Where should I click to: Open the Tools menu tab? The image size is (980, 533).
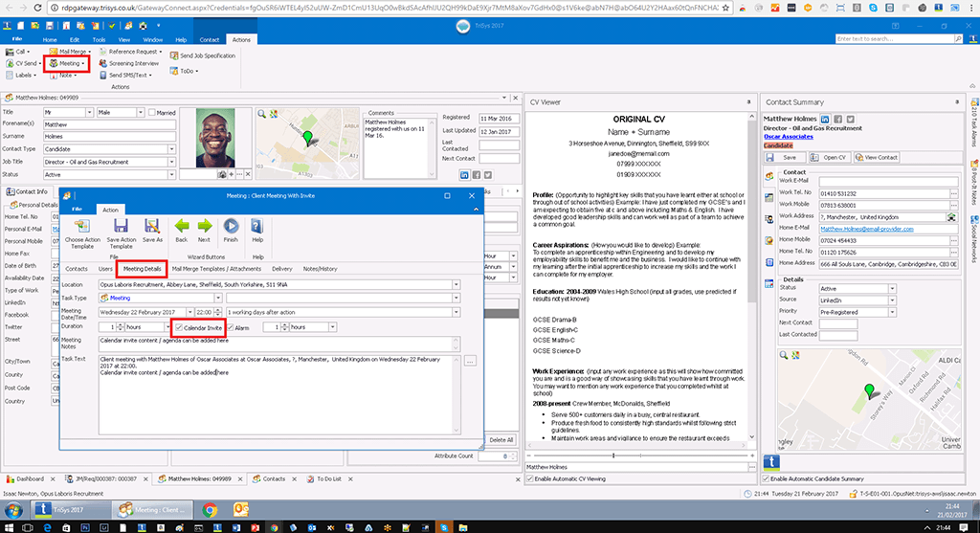point(99,39)
